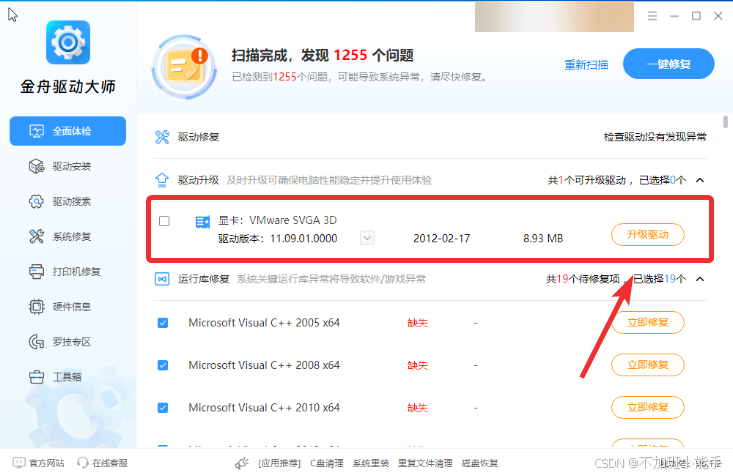Image resolution: width=733 pixels, height=476 pixels.
Task: Click the 运行库修复 section icon
Action: 162,279
